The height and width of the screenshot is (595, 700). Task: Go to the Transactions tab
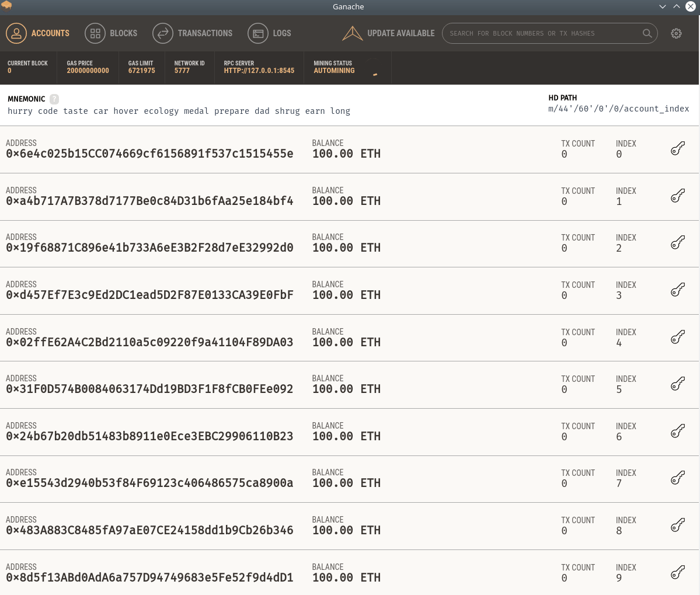(x=193, y=33)
